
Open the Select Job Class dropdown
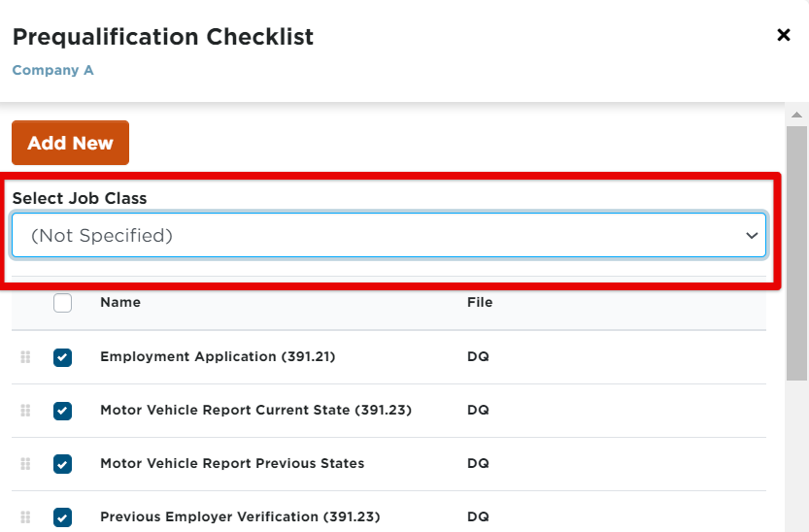coord(388,236)
